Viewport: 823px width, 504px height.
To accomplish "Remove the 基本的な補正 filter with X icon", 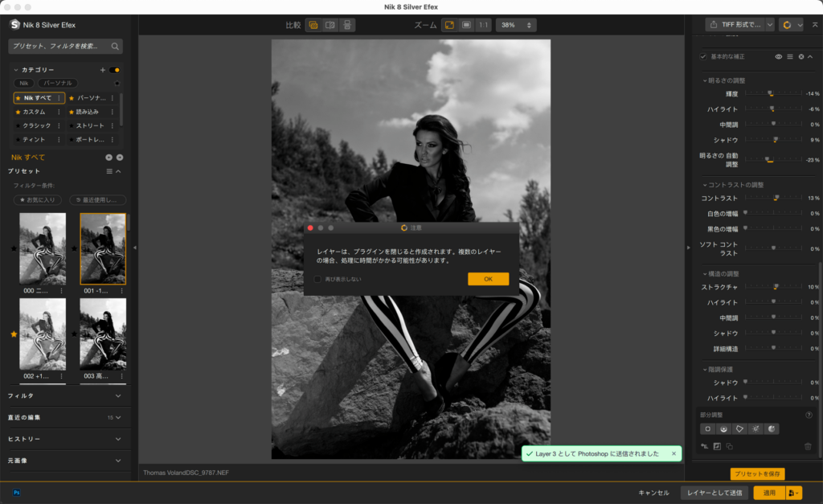I will [801, 57].
